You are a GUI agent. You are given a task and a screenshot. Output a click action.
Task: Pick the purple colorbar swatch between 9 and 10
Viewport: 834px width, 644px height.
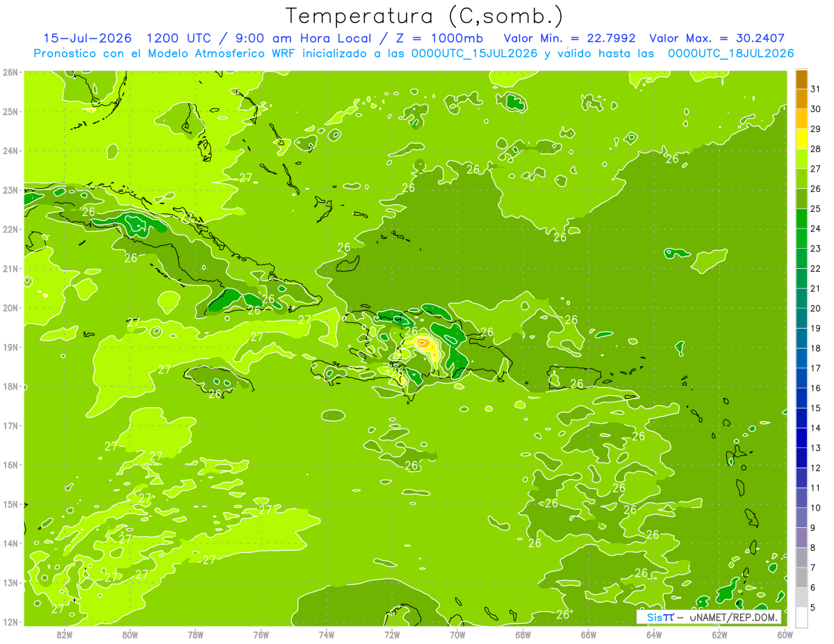click(x=802, y=519)
